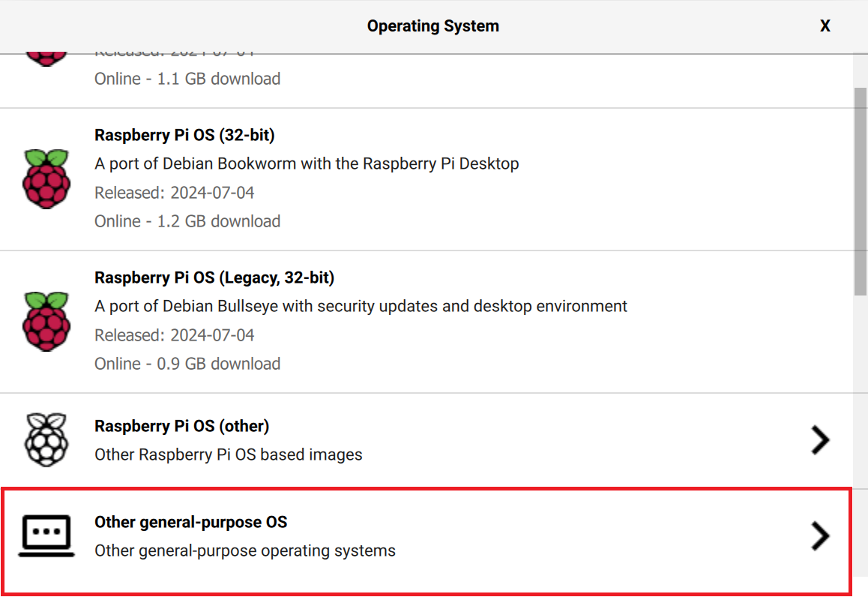
Task: Close the Operating System dialog with X
Action: point(825,26)
